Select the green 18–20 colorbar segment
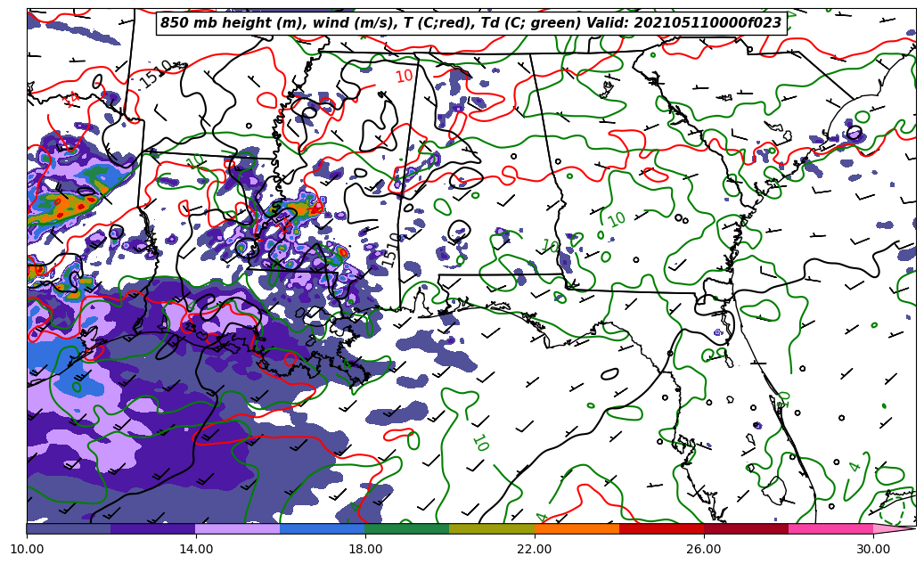Screen dimensions: 924x564 (407, 528)
